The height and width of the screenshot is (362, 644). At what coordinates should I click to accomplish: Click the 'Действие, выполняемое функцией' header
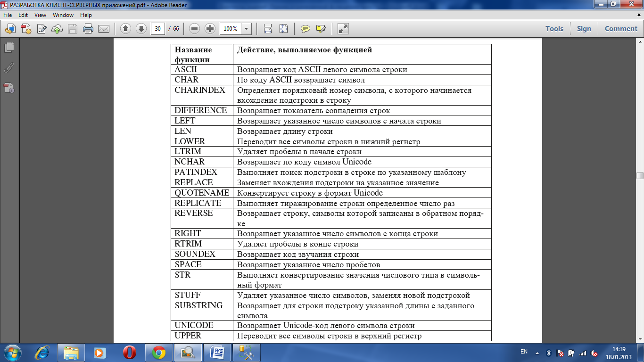305,49
